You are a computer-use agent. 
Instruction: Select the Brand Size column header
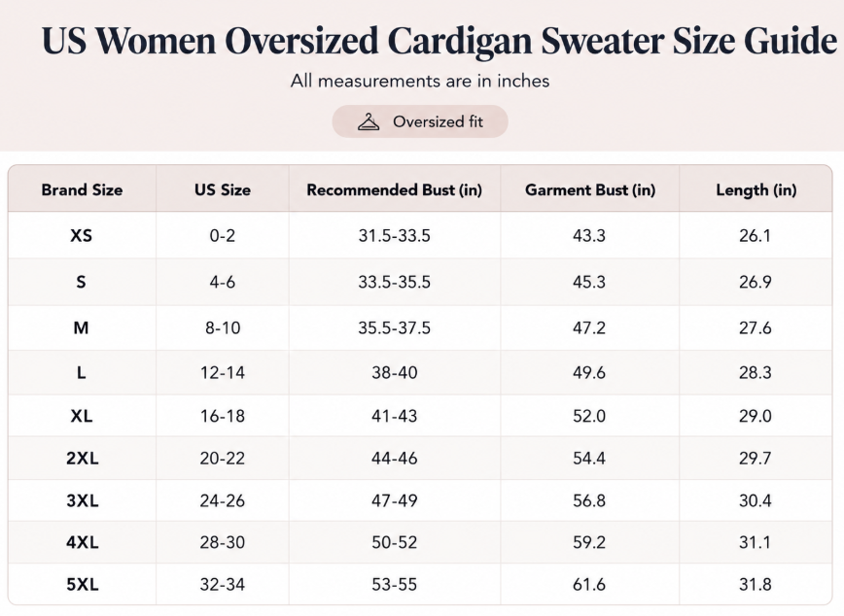[82, 189]
